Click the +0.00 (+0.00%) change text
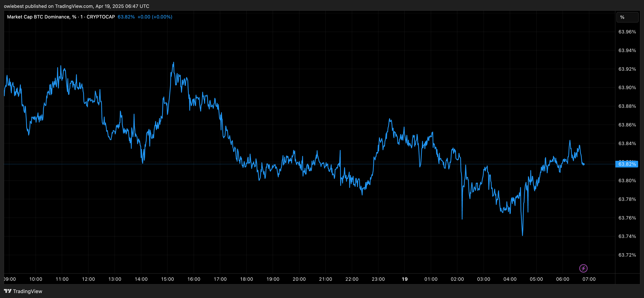The image size is (644, 298). point(155,17)
